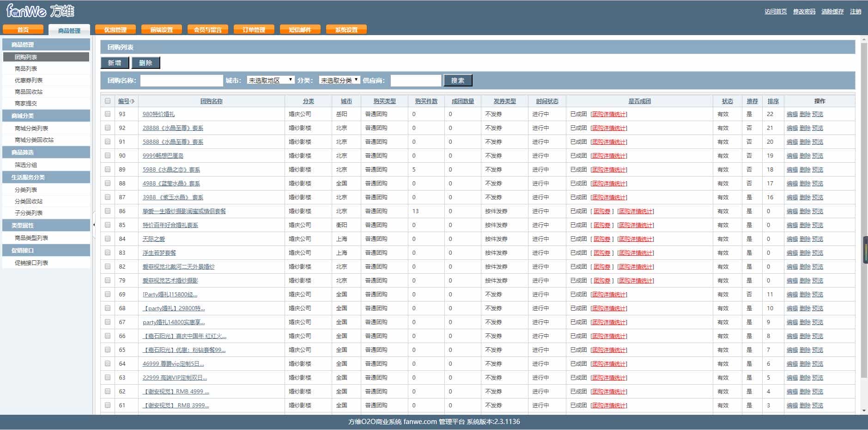The width and height of the screenshot is (868, 430).
Task: Click 编辑 in the row for 93
Action: pos(792,114)
